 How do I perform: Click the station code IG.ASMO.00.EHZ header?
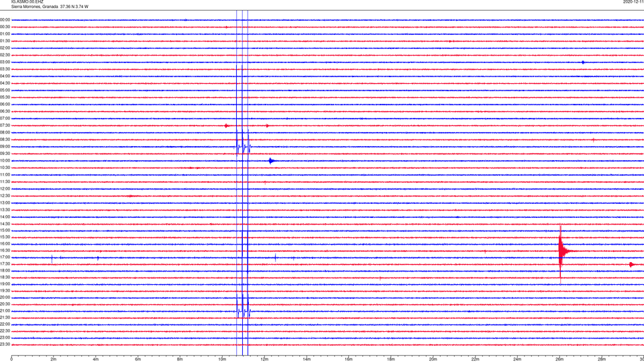(x=27, y=2)
